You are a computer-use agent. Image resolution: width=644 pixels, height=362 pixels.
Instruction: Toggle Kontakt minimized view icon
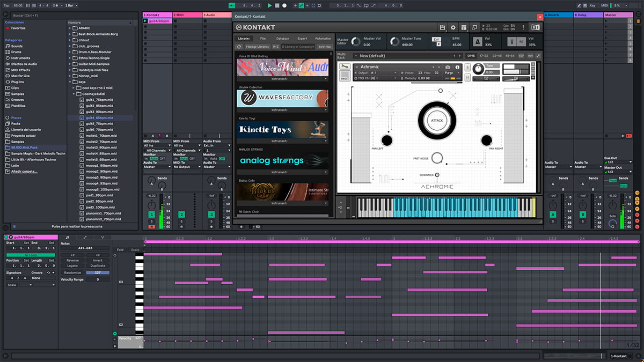(474, 27)
